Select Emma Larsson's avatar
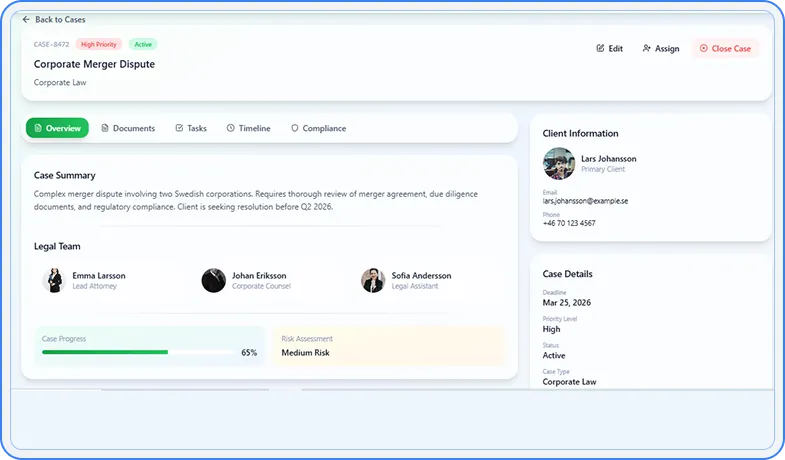 54,280
